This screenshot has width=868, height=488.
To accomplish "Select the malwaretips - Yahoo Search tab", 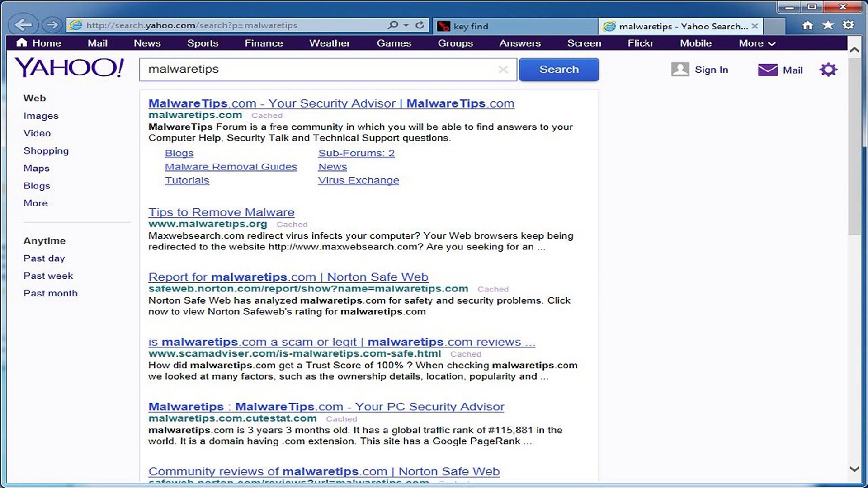I will point(680,26).
